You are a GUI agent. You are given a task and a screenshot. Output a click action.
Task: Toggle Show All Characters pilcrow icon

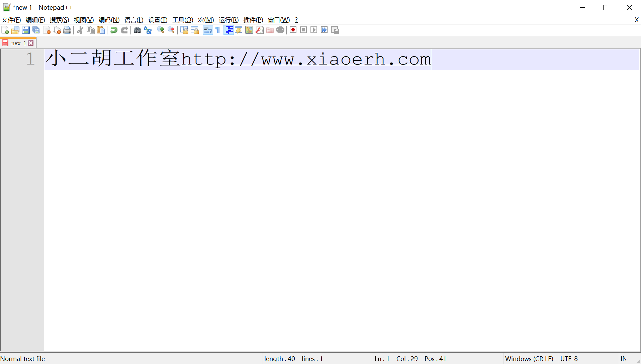coord(218,30)
